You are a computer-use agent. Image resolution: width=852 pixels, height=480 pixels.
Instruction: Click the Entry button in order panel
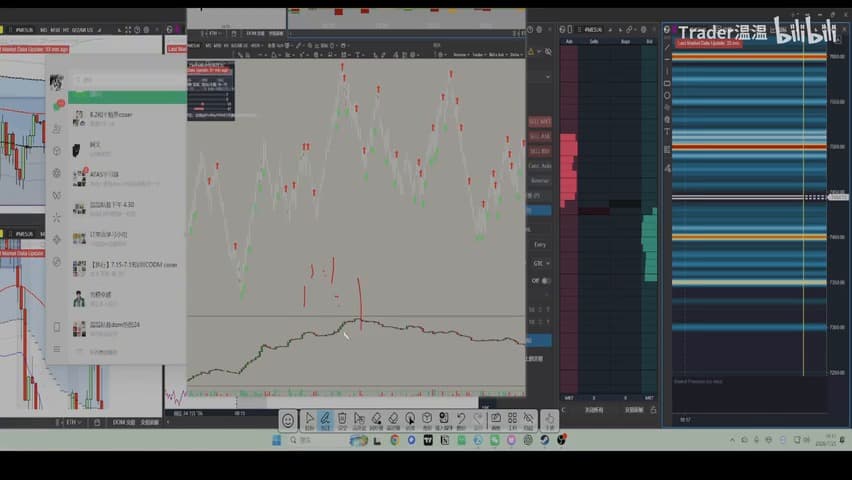(x=540, y=245)
